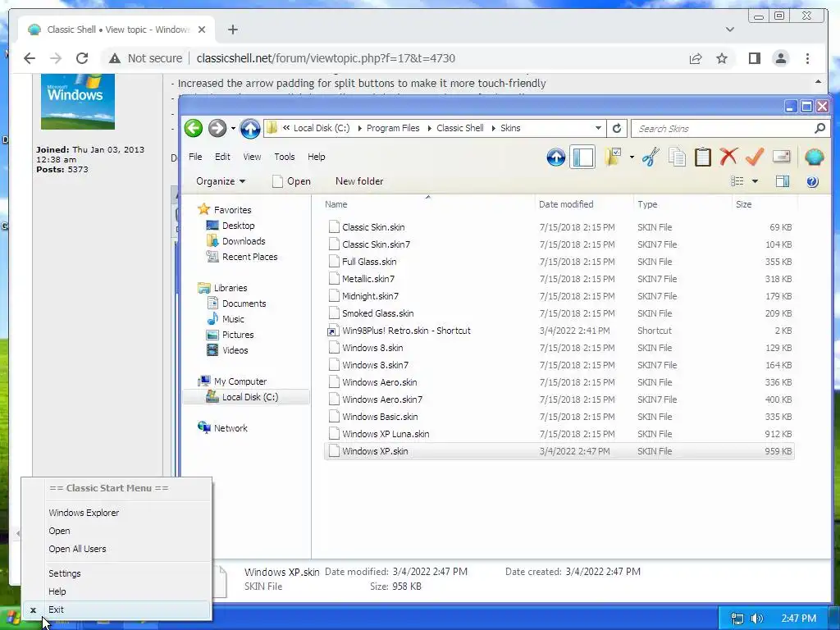Click the browser Share icon

click(x=696, y=58)
